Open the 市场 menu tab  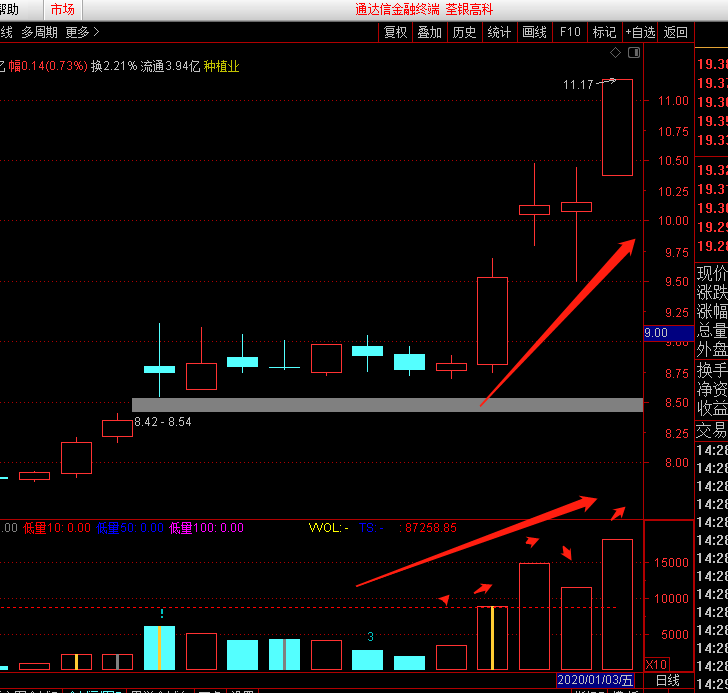(x=62, y=9)
